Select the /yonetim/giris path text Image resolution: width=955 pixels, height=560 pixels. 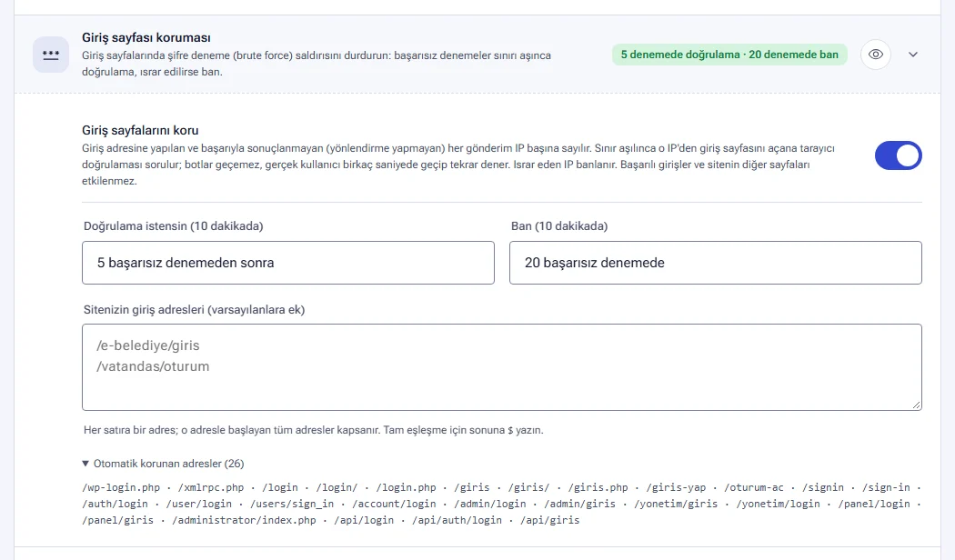tap(676, 504)
